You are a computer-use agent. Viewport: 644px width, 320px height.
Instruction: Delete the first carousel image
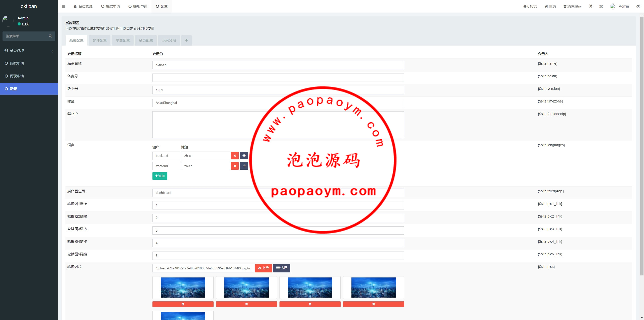click(183, 304)
